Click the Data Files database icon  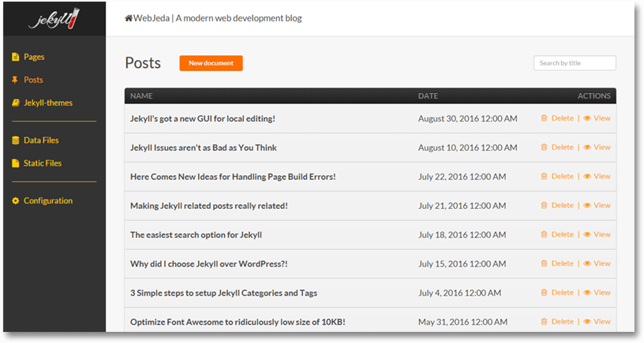coord(15,140)
